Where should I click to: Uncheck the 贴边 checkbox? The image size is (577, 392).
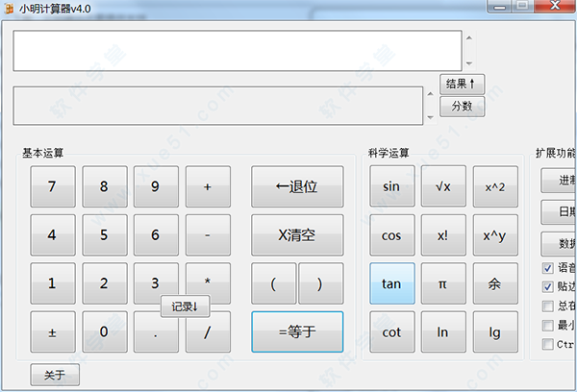click(x=548, y=286)
